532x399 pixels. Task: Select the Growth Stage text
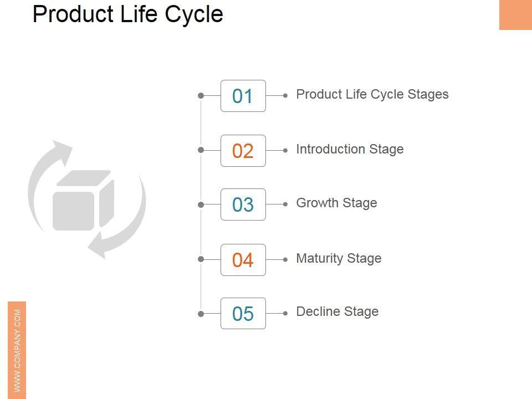[x=336, y=203]
